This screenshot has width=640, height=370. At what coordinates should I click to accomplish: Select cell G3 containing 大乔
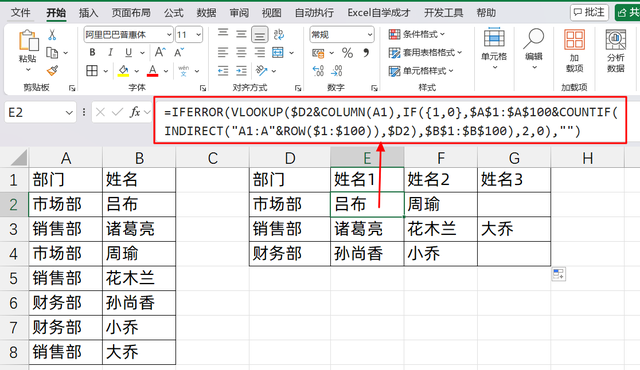point(514,229)
